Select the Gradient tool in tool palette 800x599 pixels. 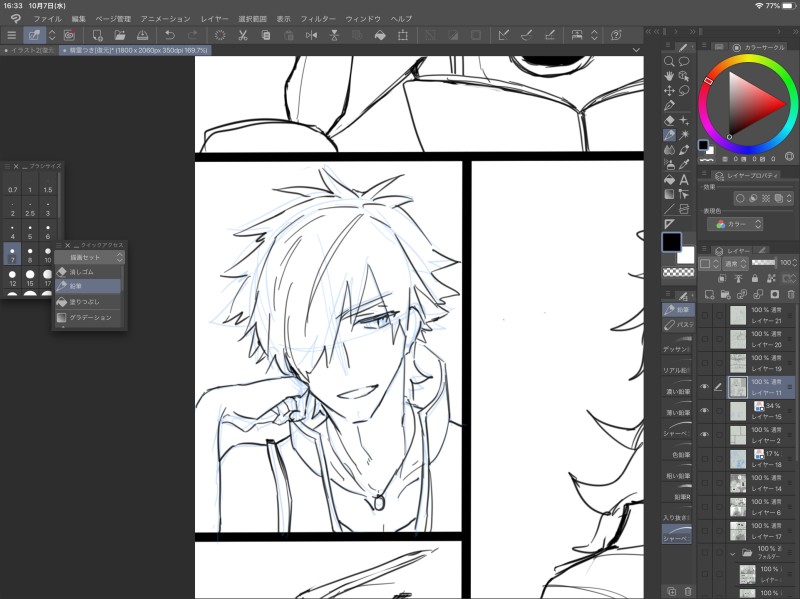(669, 194)
